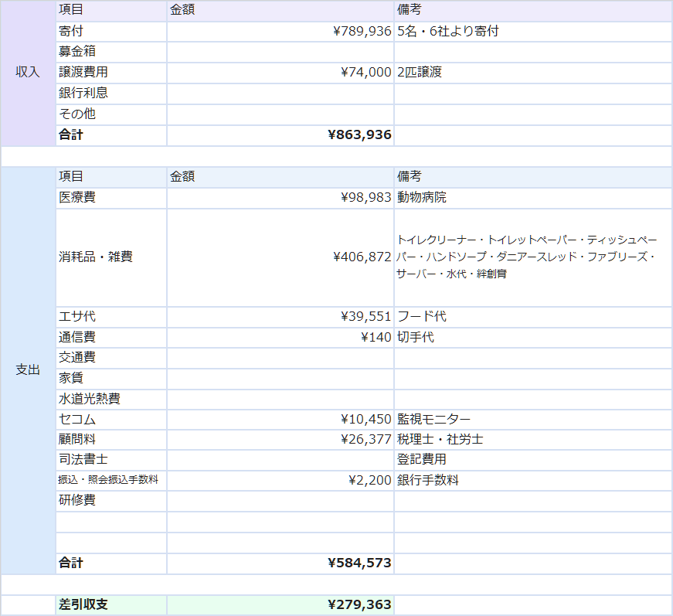Screen dimensions: 673x616
Task: Click the セコム amount ¥10,450 cell
Action: [280, 420]
